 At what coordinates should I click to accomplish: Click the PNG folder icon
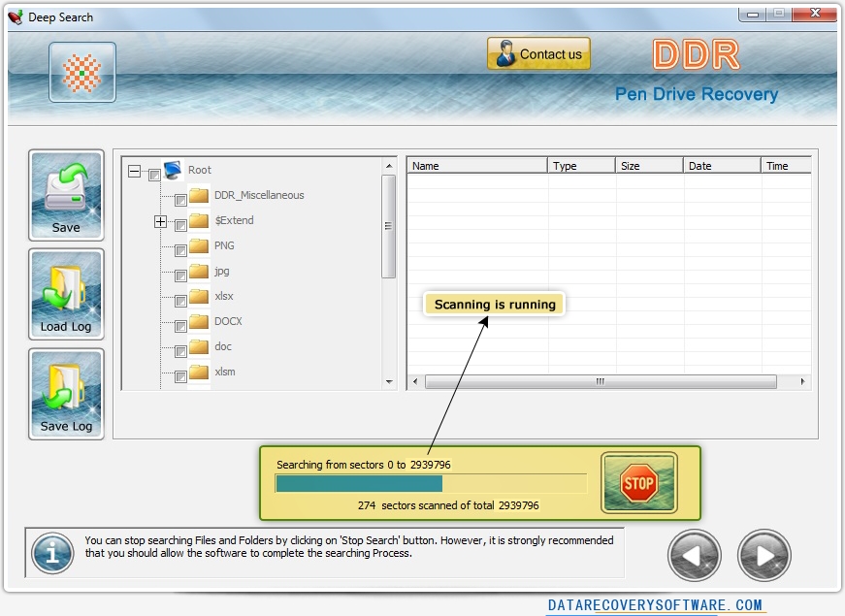tap(199, 245)
